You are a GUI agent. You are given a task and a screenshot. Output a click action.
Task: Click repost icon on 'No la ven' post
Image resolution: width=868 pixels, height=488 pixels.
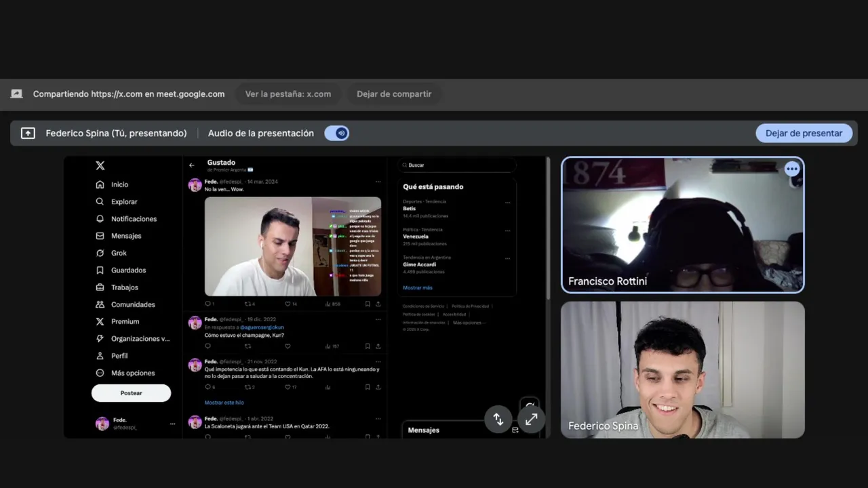click(247, 304)
